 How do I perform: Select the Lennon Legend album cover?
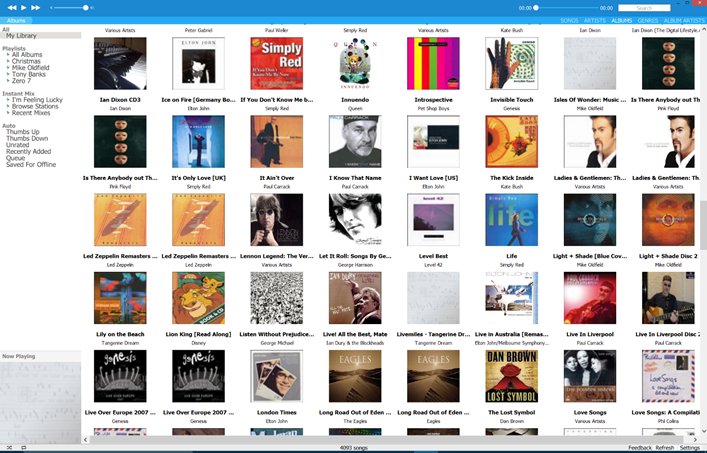(x=277, y=220)
